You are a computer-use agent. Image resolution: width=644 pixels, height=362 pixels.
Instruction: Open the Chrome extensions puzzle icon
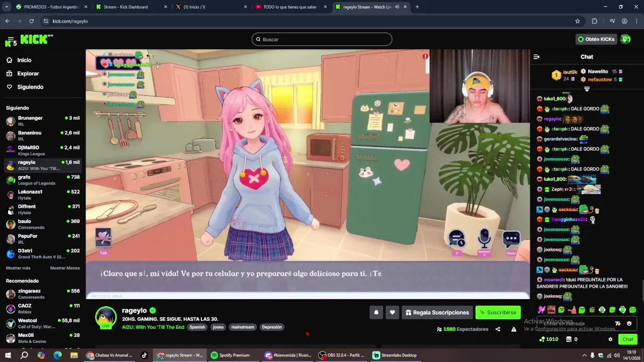[x=595, y=21]
